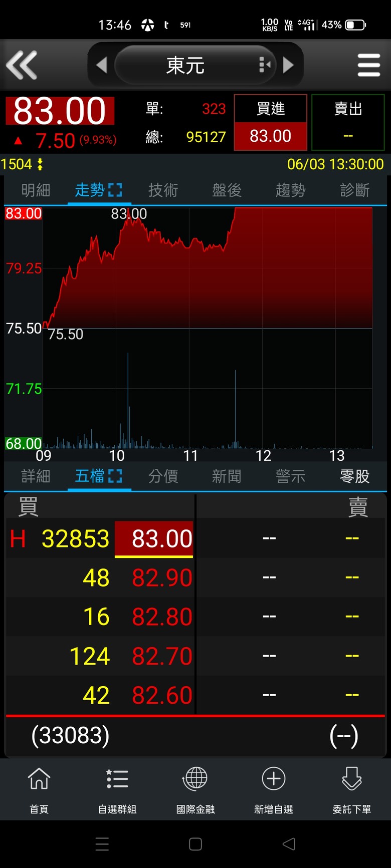Open the 新聞 tab
The image size is (391, 868).
(227, 476)
